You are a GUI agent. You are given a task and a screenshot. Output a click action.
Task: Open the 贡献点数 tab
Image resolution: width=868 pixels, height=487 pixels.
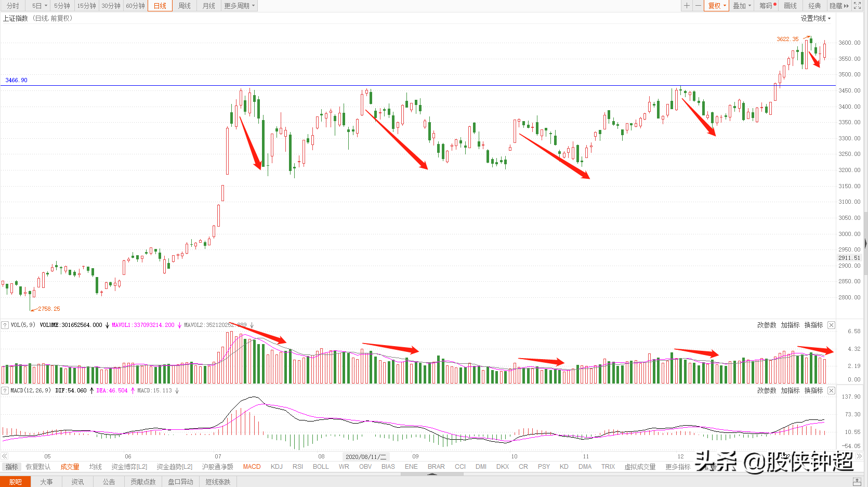[x=143, y=482]
